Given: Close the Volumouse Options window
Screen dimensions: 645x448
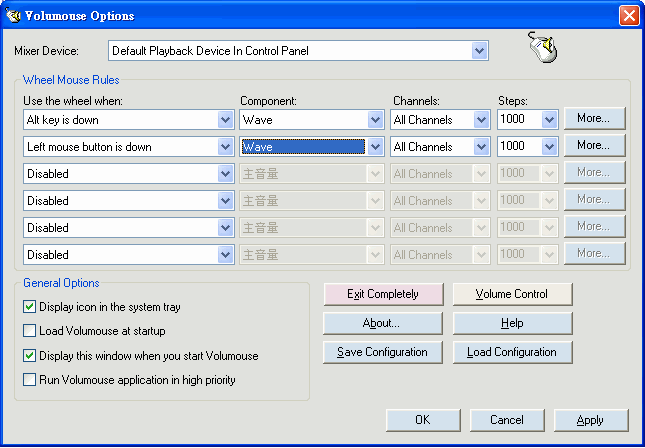Looking at the screenshot, I should [x=628, y=16].
